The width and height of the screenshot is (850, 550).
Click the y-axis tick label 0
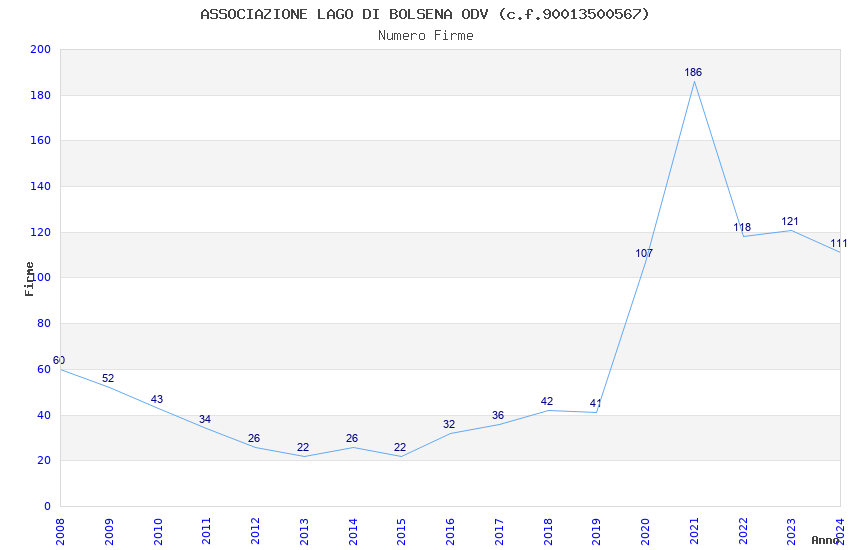click(47, 507)
